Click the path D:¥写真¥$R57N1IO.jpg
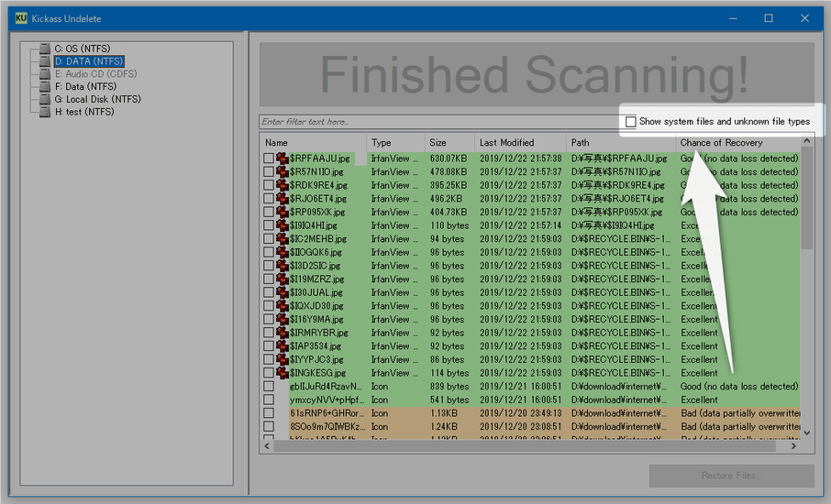The width and height of the screenshot is (831, 504). 615,171
